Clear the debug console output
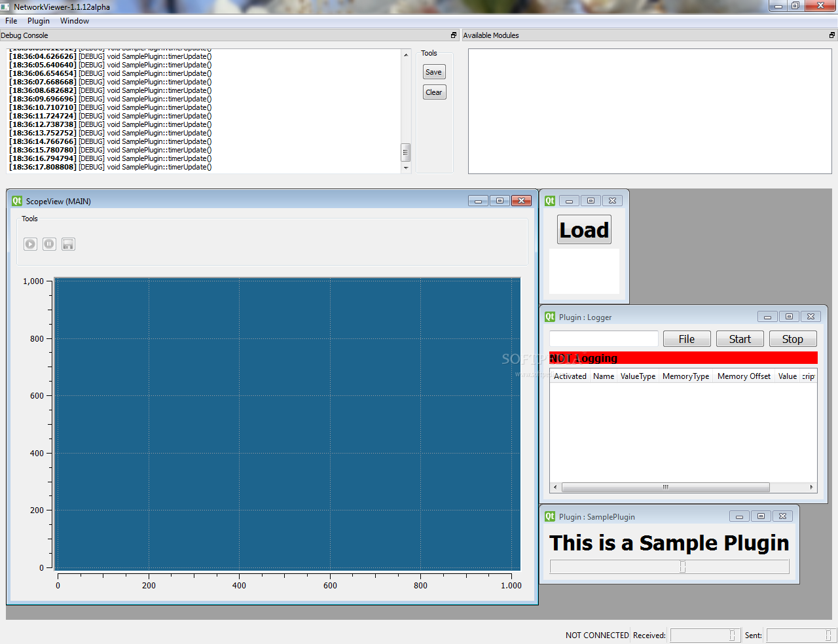Screen dimensions: 838x644 click(434, 92)
